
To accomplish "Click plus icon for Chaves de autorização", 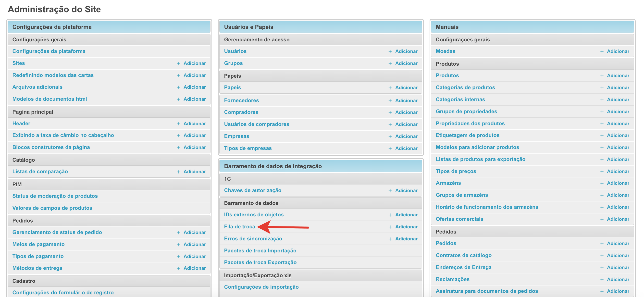I will pos(390,191).
